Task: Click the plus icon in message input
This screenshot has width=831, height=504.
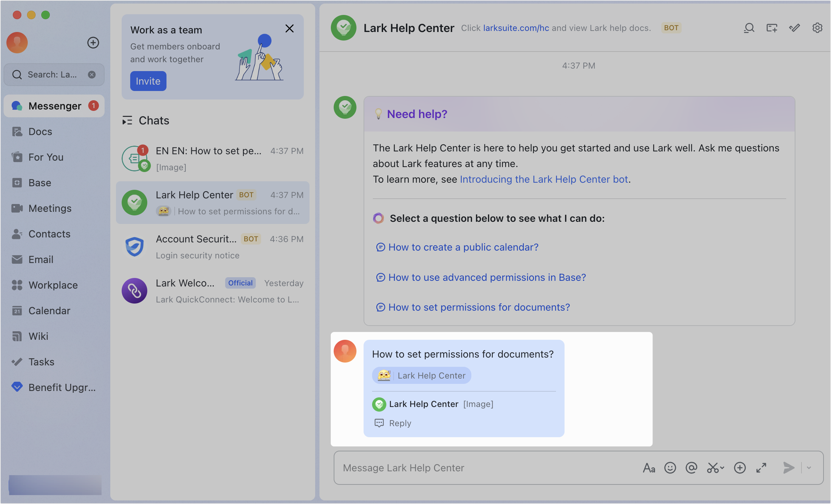Action: click(740, 468)
